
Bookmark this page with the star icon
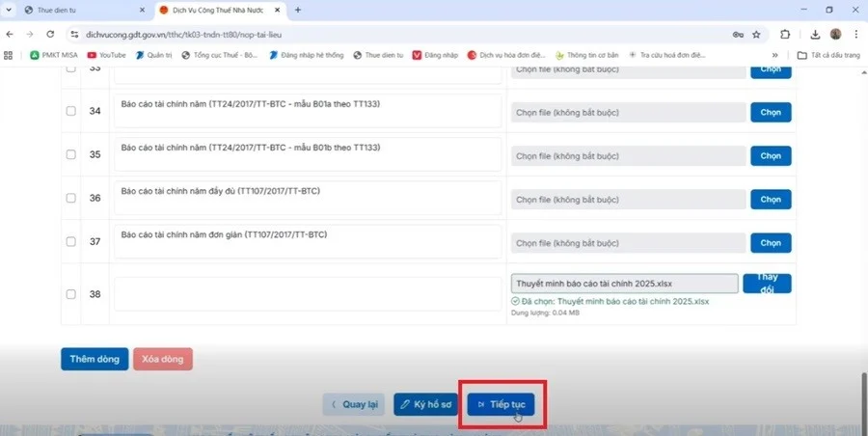tap(756, 34)
